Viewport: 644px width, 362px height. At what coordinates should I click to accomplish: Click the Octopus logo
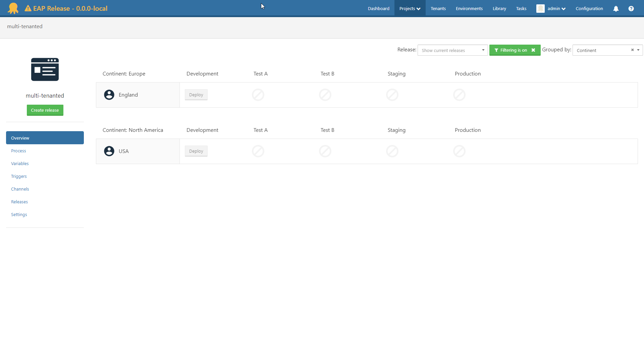(13, 8)
